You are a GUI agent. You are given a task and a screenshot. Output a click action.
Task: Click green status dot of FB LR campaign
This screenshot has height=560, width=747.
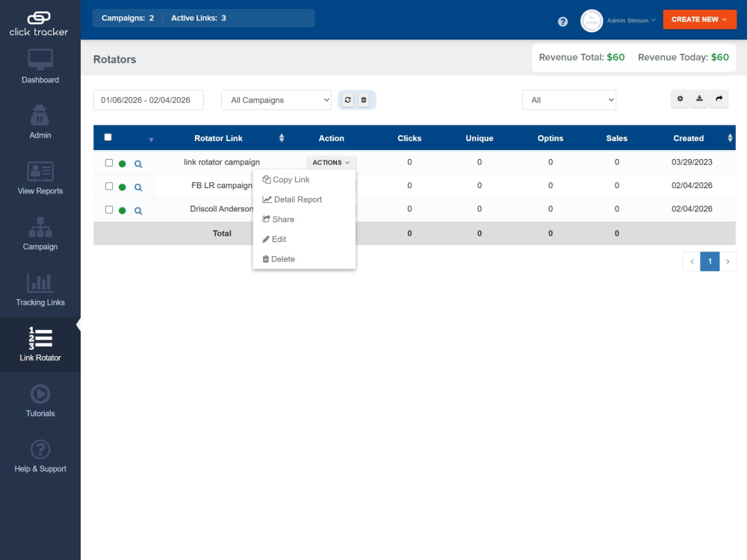click(x=123, y=187)
